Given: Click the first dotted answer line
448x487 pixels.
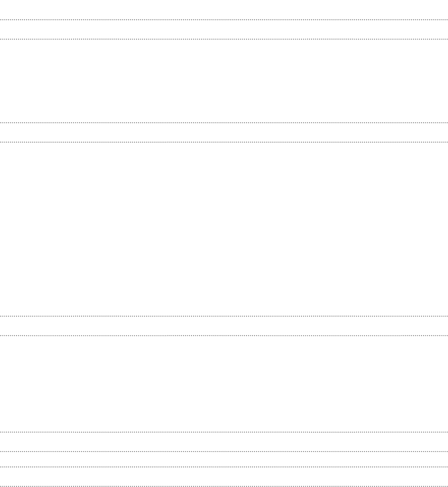Looking at the screenshot, I should 224,20.
